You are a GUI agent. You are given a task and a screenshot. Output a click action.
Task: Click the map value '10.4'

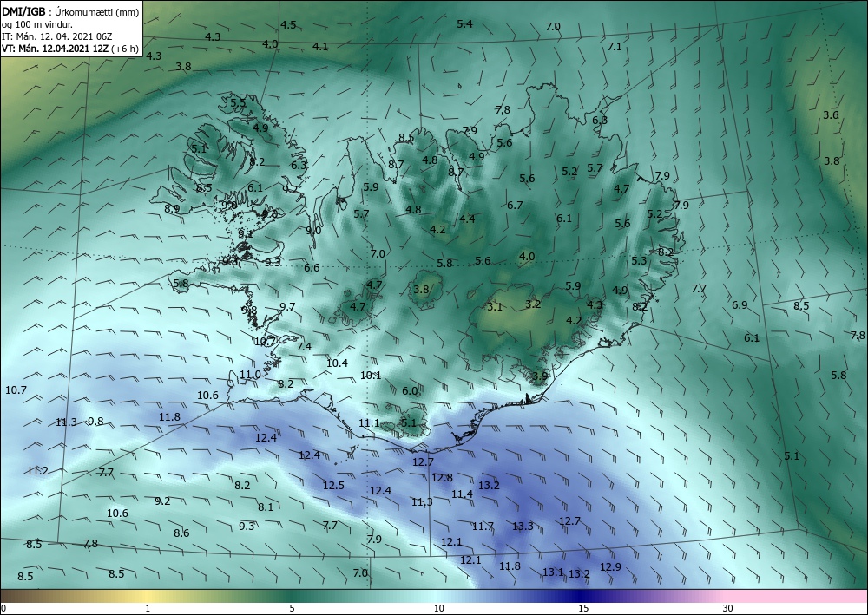(337, 363)
